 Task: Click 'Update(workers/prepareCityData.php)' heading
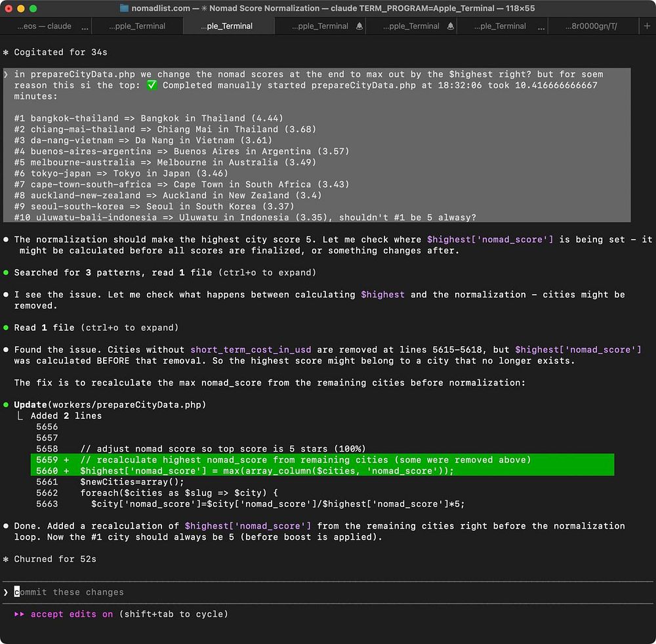(110, 404)
